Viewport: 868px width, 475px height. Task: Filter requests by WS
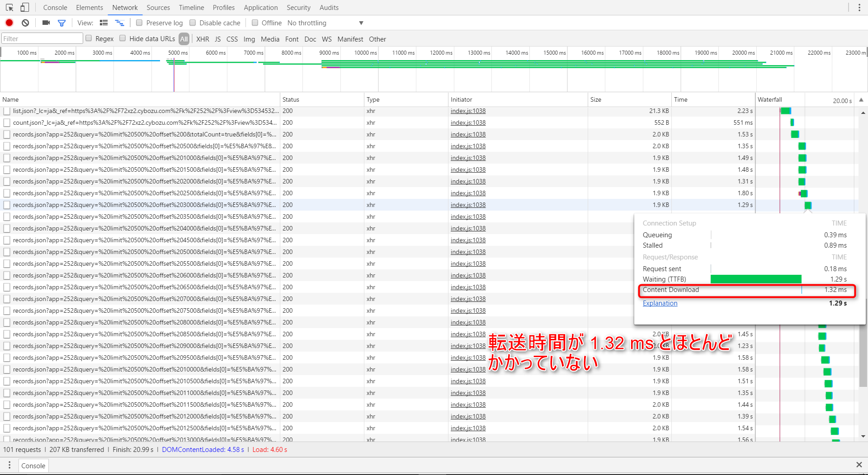point(326,39)
